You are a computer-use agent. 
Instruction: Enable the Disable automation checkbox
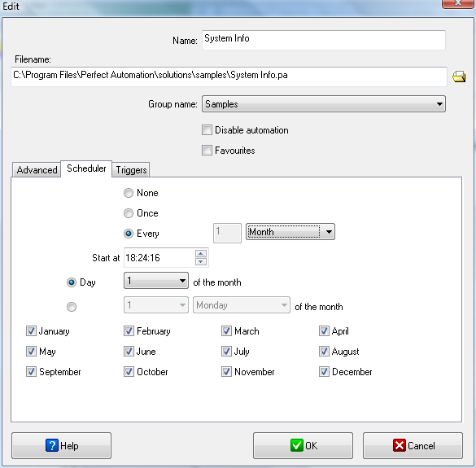(x=207, y=130)
